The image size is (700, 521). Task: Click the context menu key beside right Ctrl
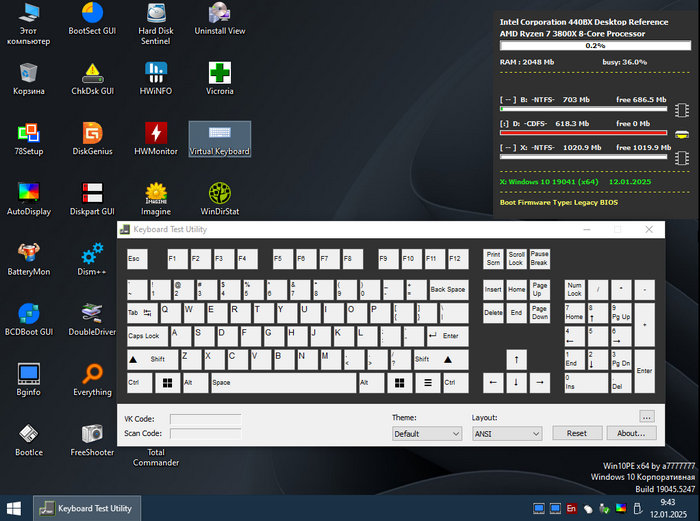428,383
